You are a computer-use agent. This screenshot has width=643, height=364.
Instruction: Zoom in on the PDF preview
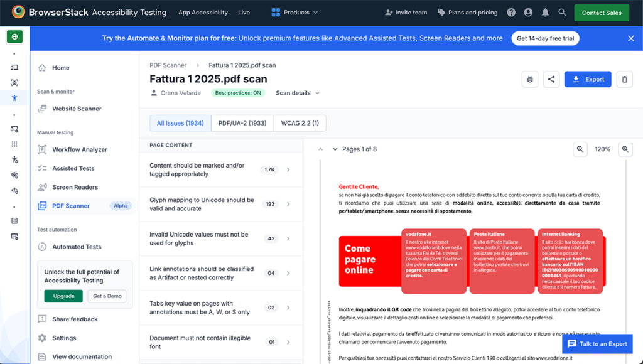(625, 149)
